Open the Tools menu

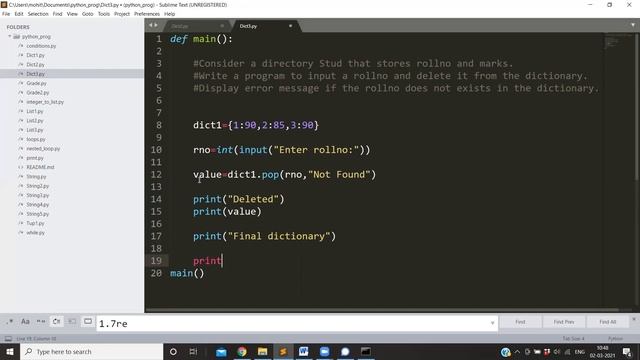(x=104, y=14)
